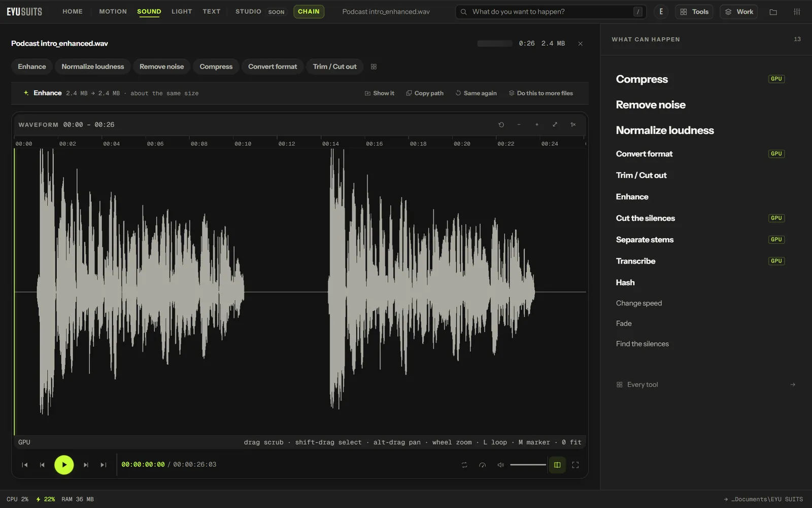Click Do this to more files
The width and height of the screenshot is (812, 508).
541,93
